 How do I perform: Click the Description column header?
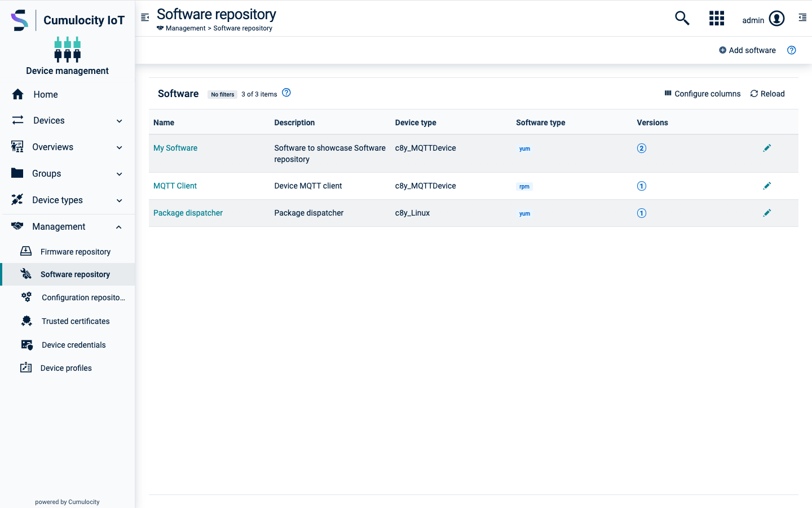(294, 122)
